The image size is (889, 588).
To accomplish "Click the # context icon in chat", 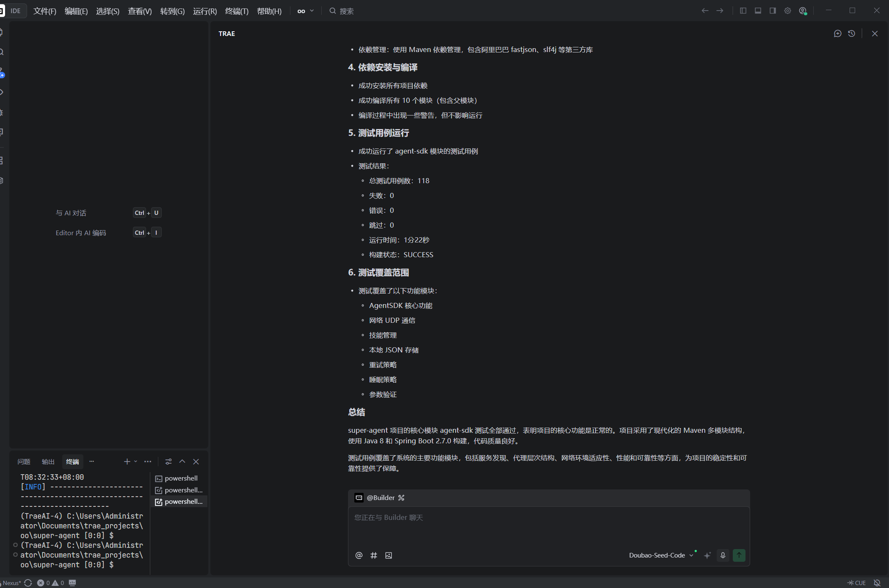I will click(374, 555).
